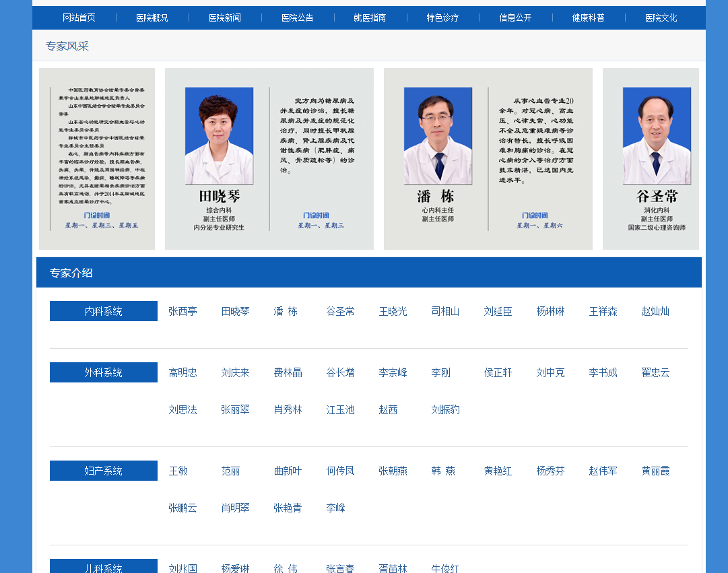Go to 医院概况 in navigation bar
The image size is (728, 573).
(x=152, y=18)
